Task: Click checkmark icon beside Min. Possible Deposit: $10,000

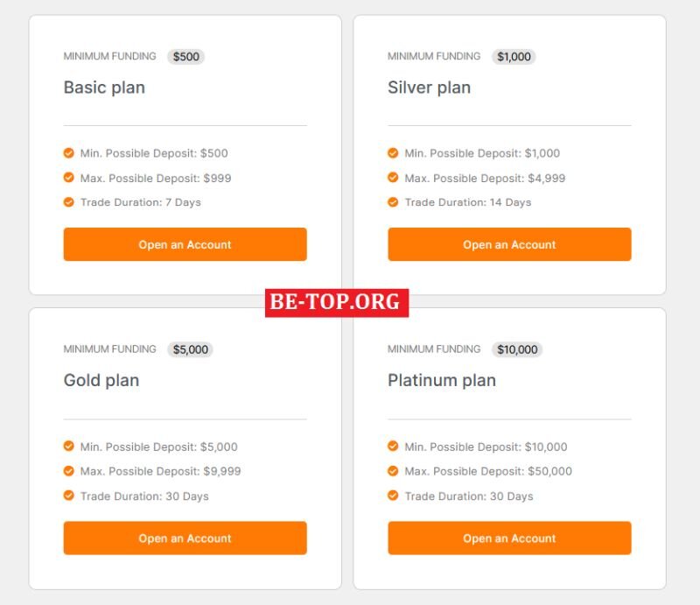Action: 393,447
